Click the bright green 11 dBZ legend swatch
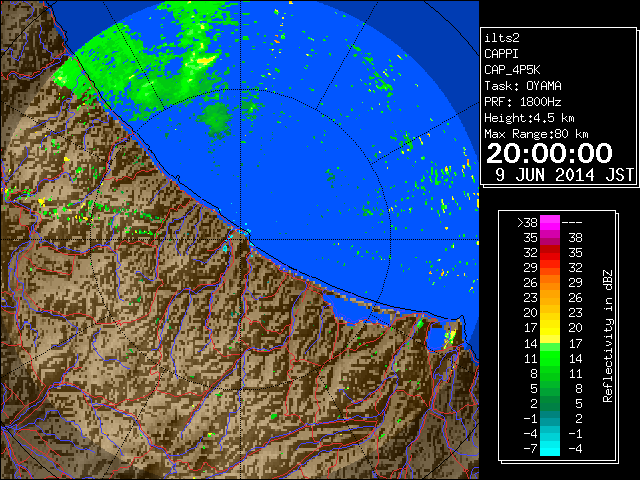The width and height of the screenshot is (640, 480). click(x=550, y=358)
